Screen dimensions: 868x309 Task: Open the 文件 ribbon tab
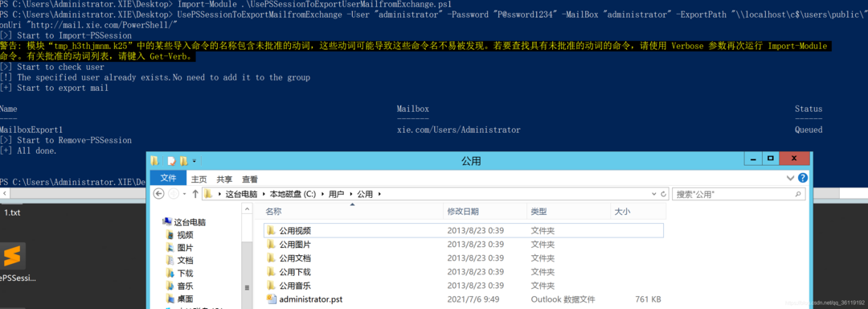168,179
